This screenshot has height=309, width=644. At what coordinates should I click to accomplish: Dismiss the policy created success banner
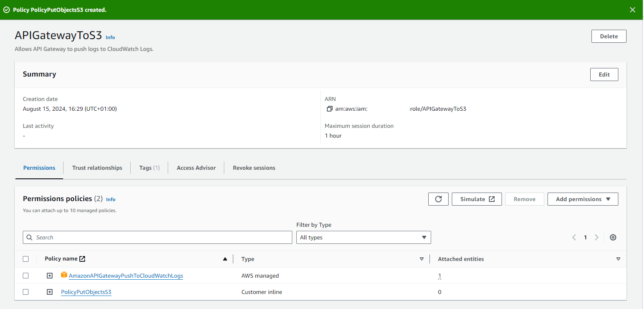pyautogui.click(x=632, y=10)
